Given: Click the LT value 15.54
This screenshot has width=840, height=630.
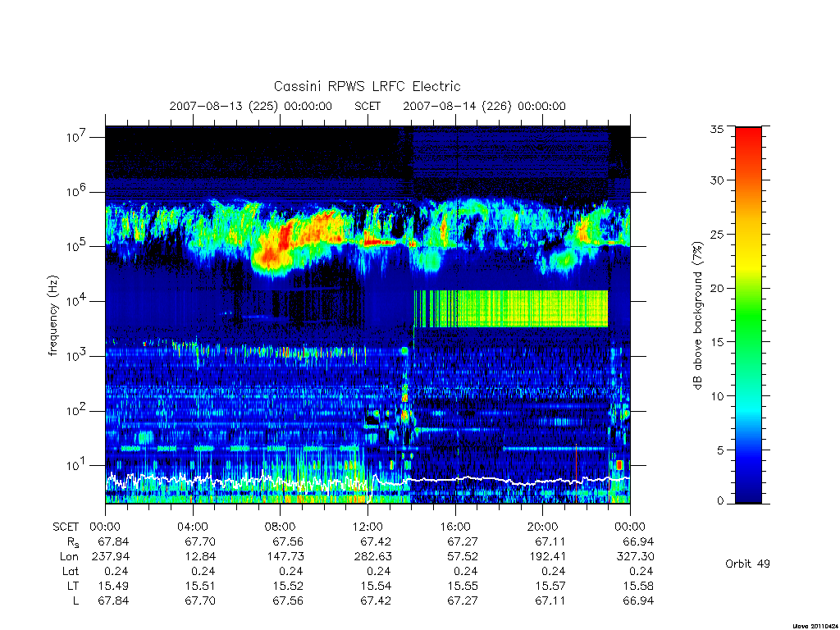Looking at the screenshot, I should tap(376, 586).
